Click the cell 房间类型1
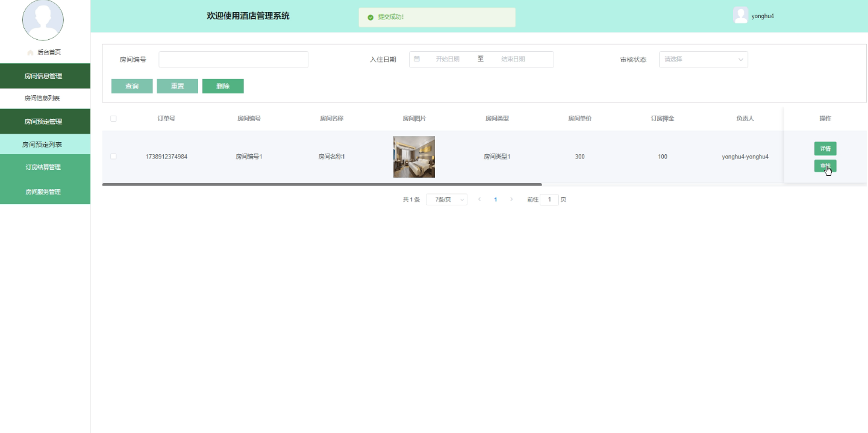Viewport: 868px width, 433px height. point(497,157)
